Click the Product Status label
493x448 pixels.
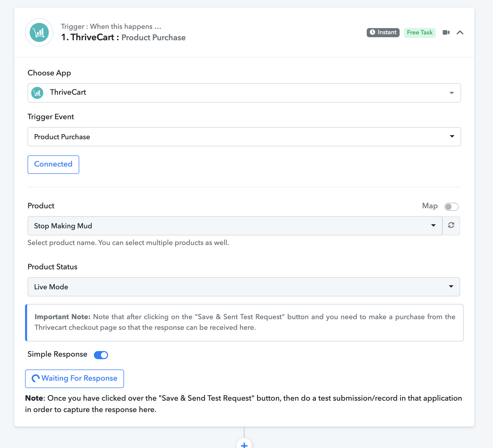[x=52, y=267]
